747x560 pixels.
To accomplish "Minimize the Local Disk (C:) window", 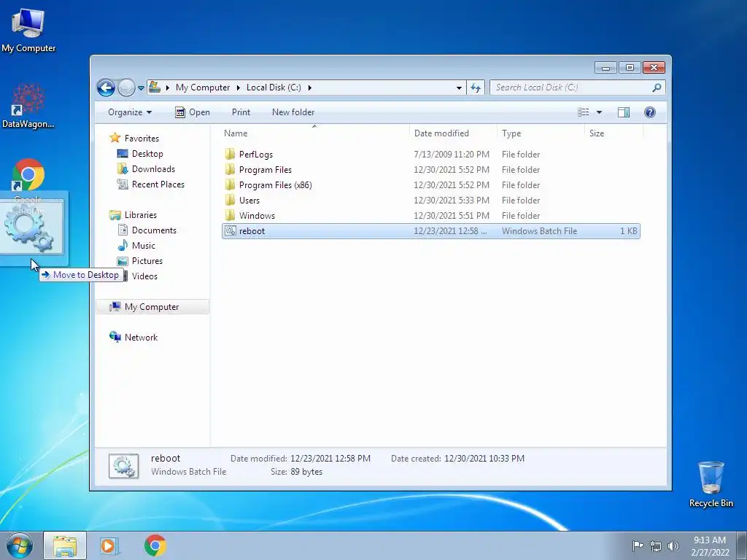I will click(605, 68).
